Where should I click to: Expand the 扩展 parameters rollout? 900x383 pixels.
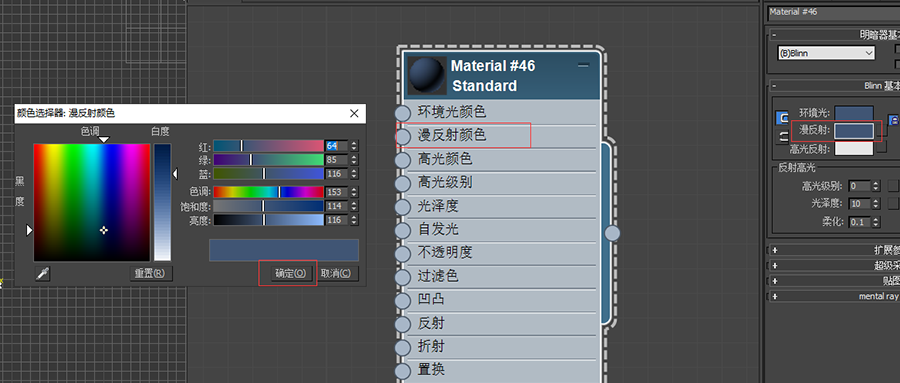pos(774,250)
